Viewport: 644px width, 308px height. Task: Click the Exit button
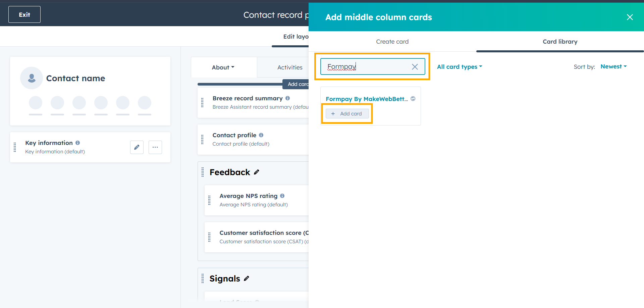pyautogui.click(x=24, y=14)
